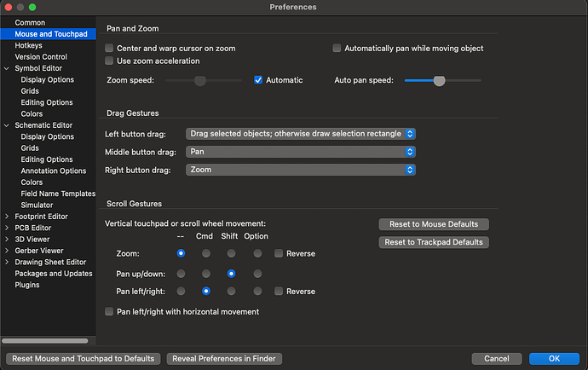Click the Zoom speed slider thumb
Image resolution: width=588 pixels, height=370 pixels.
pyautogui.click(x=200, y=80)
